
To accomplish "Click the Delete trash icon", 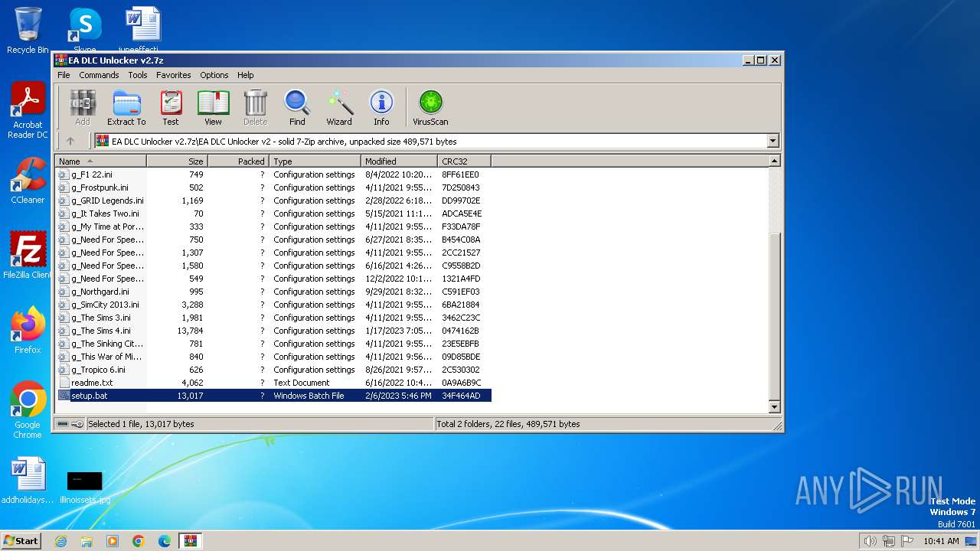I will coord(255,108).
